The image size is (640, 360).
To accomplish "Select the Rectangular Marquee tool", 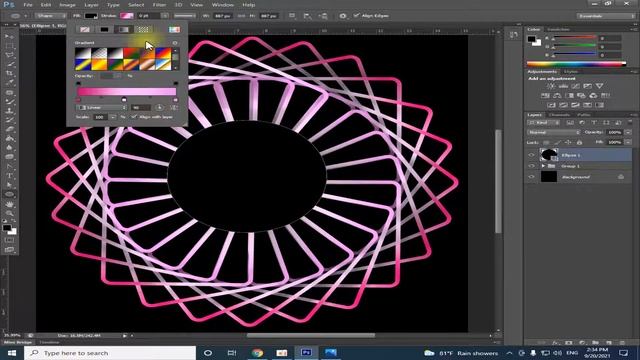I will (x=9, y=45).
